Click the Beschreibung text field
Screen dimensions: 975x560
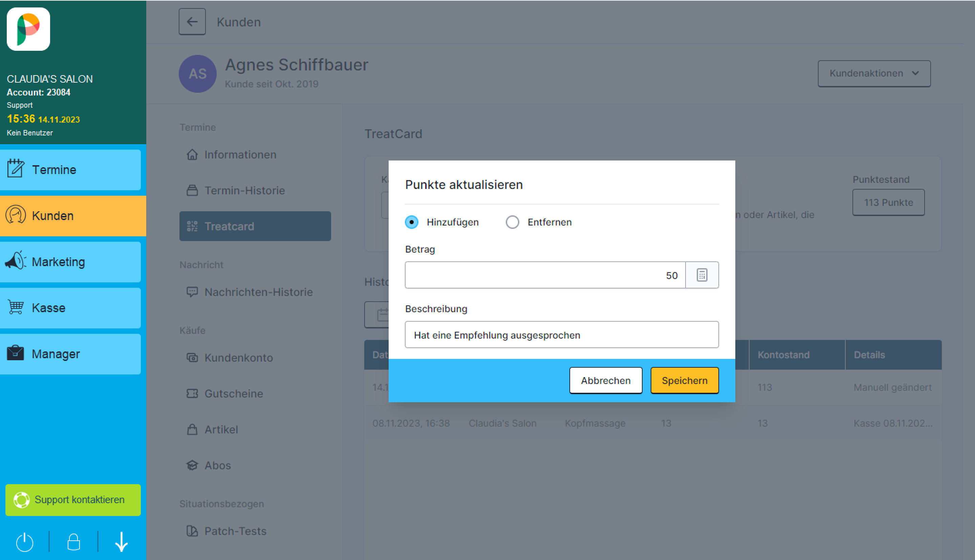point(562,335)
